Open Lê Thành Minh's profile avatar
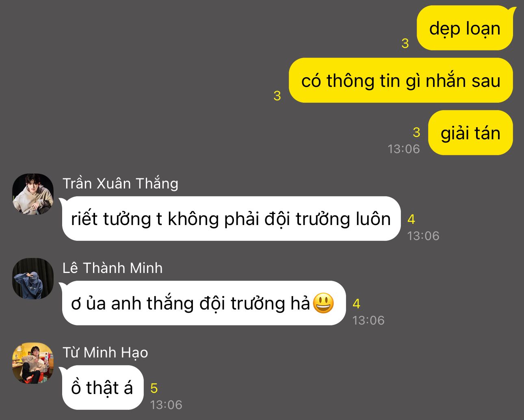 point(33,279)
